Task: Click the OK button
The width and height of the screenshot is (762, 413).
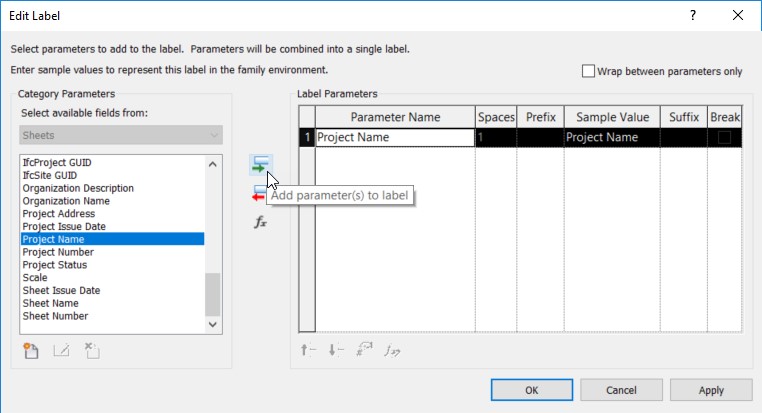Action: 532,390
